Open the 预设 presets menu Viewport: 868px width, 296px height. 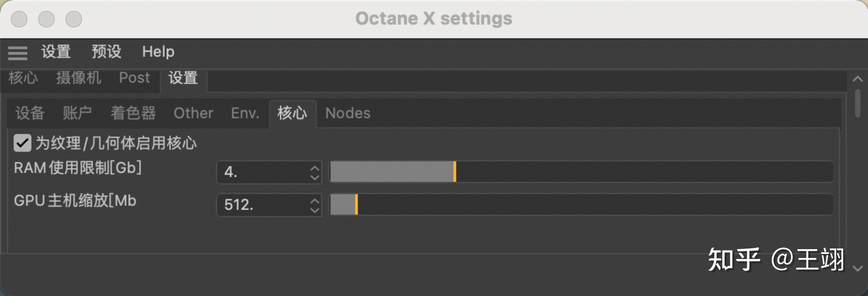point(106,52)
